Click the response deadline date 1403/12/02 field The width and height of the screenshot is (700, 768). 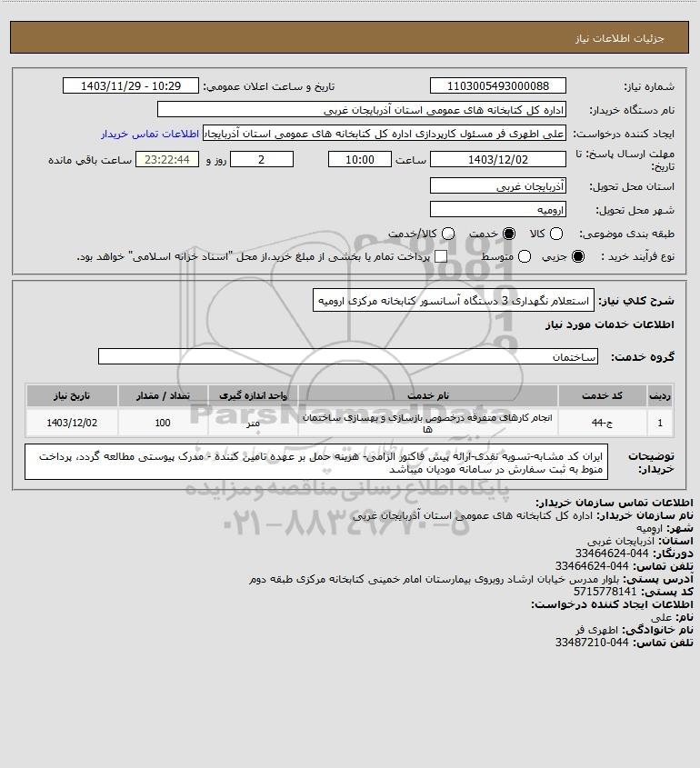tap(497, 160)
